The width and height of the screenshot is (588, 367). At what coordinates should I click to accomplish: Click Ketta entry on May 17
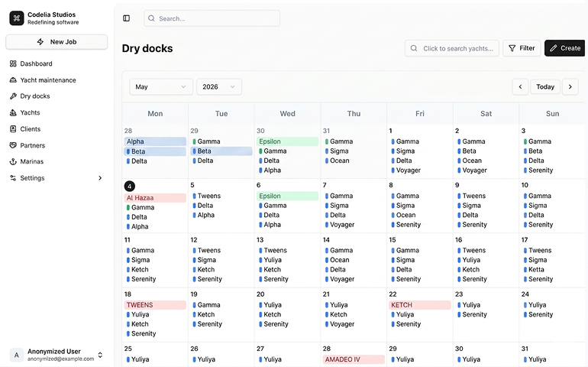pyautogui.click(x=534, y=270)
